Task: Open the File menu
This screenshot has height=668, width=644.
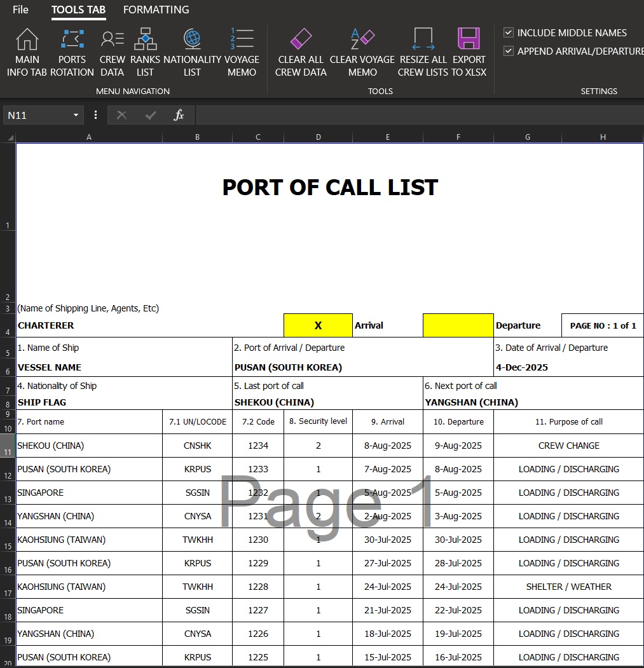Action: tap(20, 10)
